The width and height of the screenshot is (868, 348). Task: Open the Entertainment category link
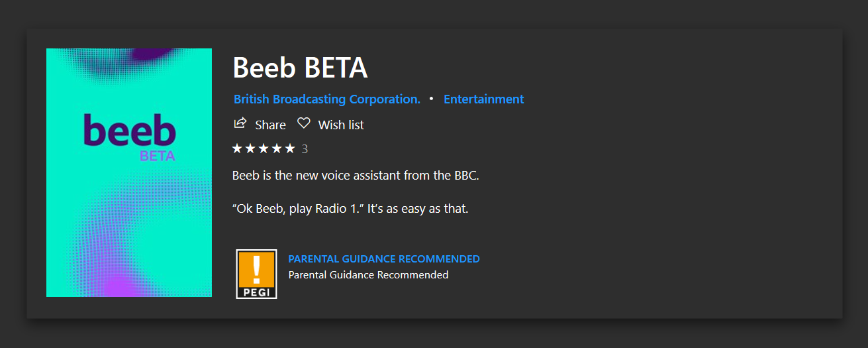pyautogui.click(x=484, y=99)
